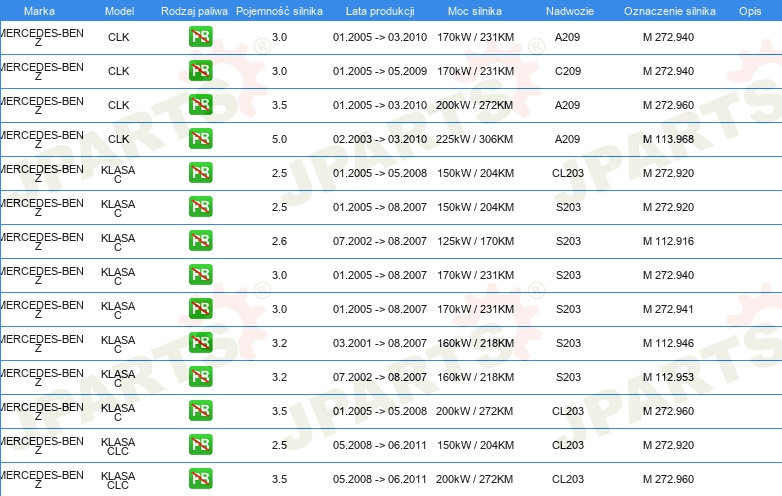This screenshot has width=782, height=496.
Task: Click M 272.960 in the CLK 3.5 row
Action: pyautogui.click(x=668, y=105)
